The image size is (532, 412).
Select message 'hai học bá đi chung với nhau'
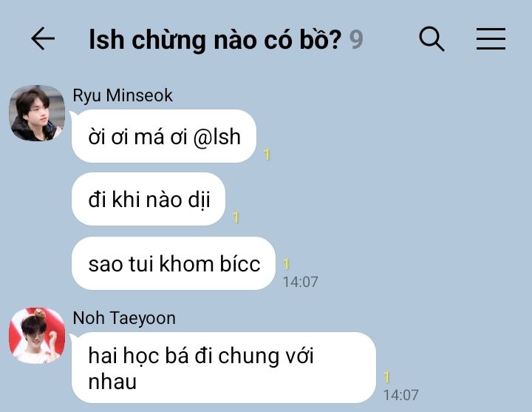pyautogui.click(x=224, y=368)
